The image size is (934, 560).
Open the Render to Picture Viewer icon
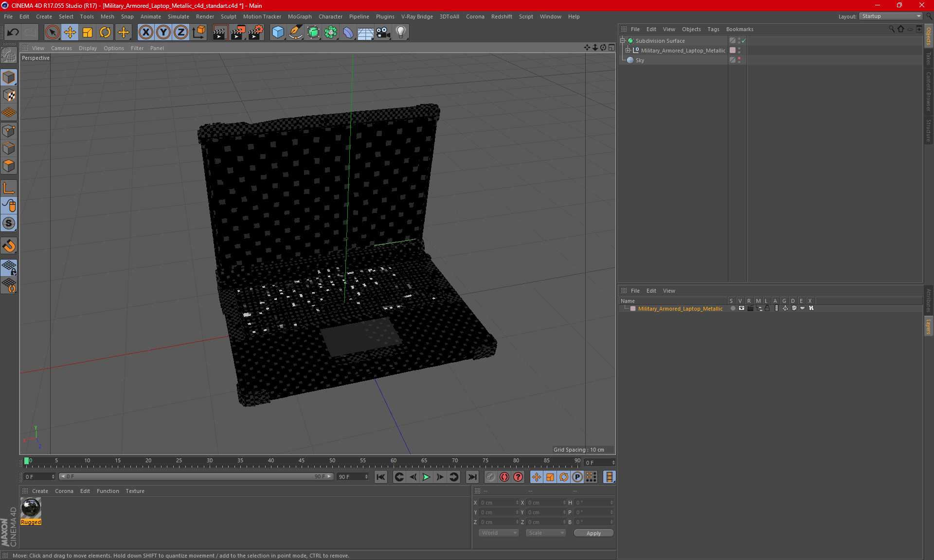[x=238, y=32]
